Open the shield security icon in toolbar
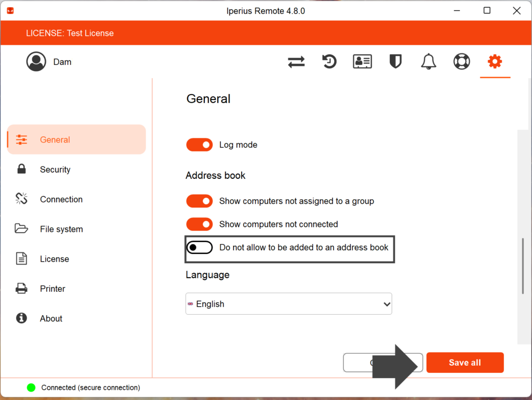Image resolution: width=532 pixels, height=400 pixels. coord(395,61)
